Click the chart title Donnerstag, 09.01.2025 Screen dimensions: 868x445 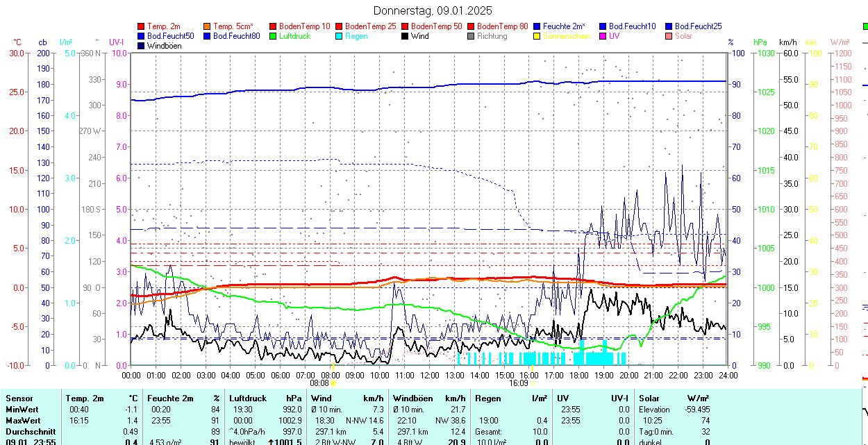click(x=433, y=10)
